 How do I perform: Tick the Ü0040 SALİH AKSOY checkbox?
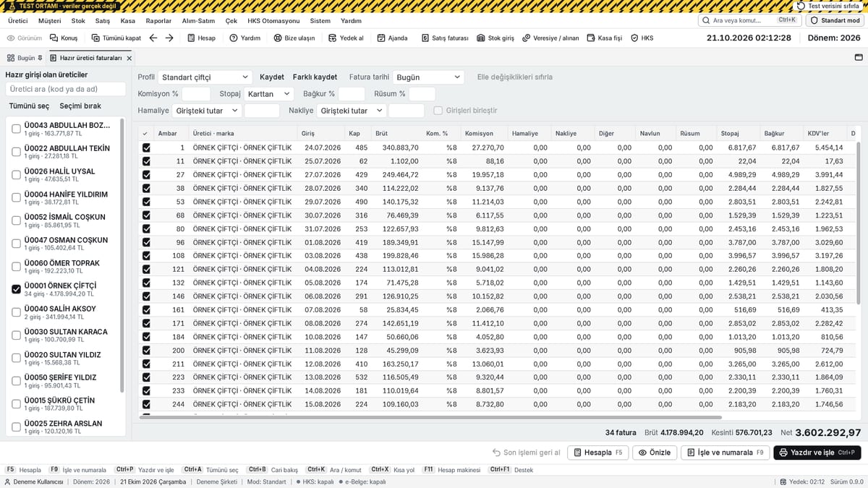click(16, 312)
